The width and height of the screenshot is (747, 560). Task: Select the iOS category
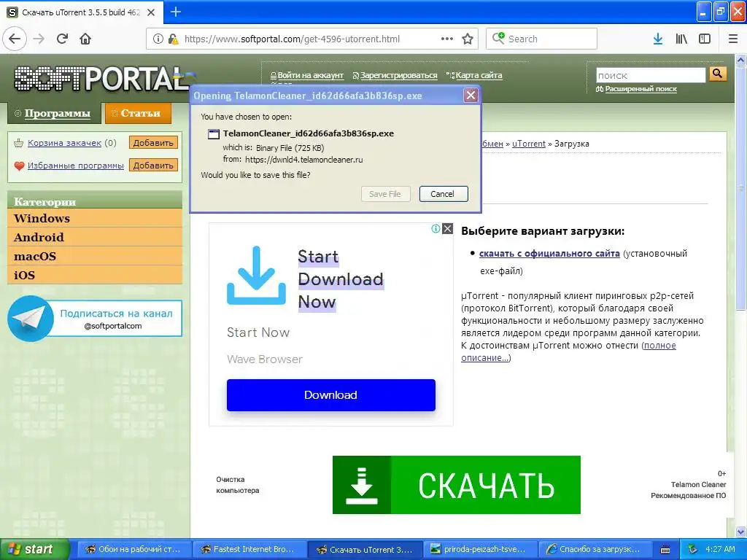pyautogui.click(x=95, y=275)
